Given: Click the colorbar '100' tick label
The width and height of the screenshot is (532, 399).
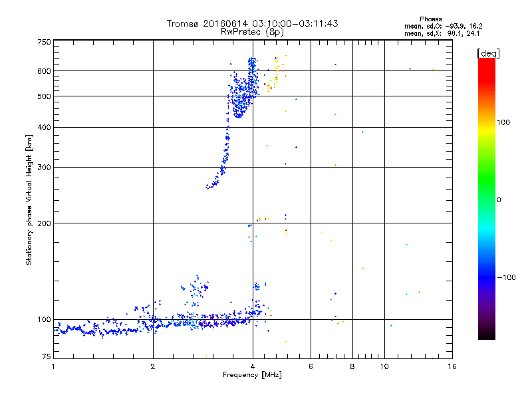Looking at the screenshot, I should [503, 122].
